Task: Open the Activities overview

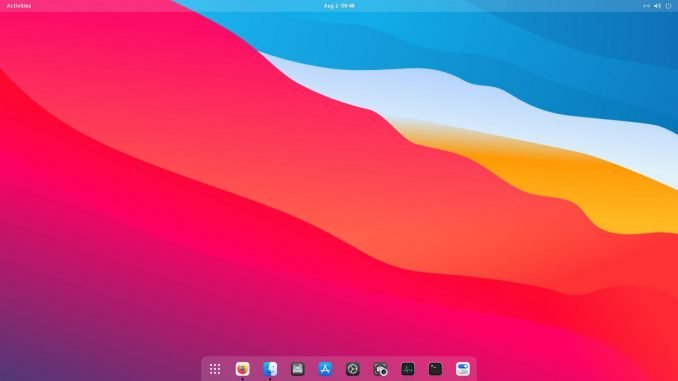Action: [x=19, y=6]
